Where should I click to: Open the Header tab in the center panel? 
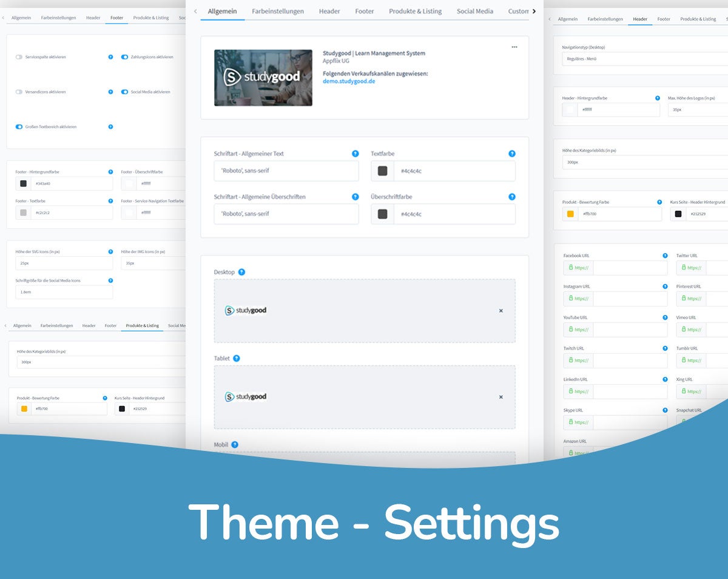click(329, 11)
